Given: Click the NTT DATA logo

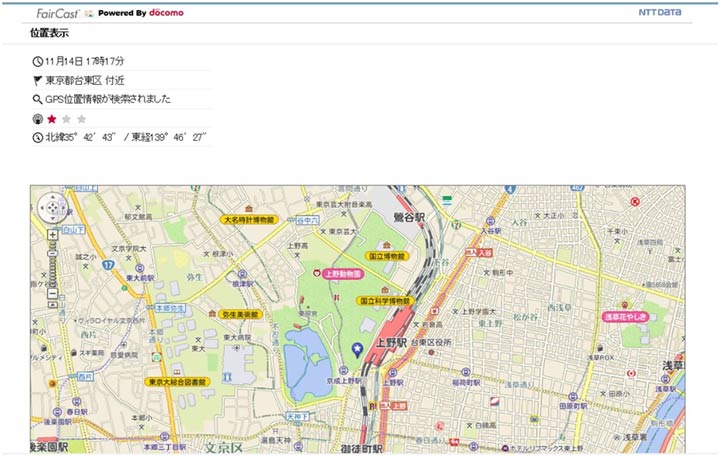Looking at the screenshot, I should pyautogui.click(x=660, y=13).
